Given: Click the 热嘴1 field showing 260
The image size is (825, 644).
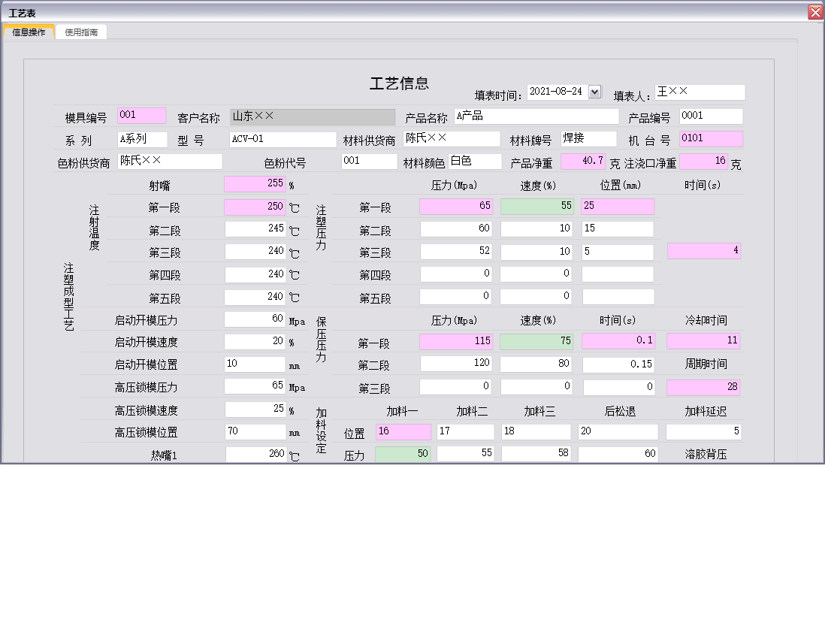Looking at the screenshot, I should coord(254,454).
